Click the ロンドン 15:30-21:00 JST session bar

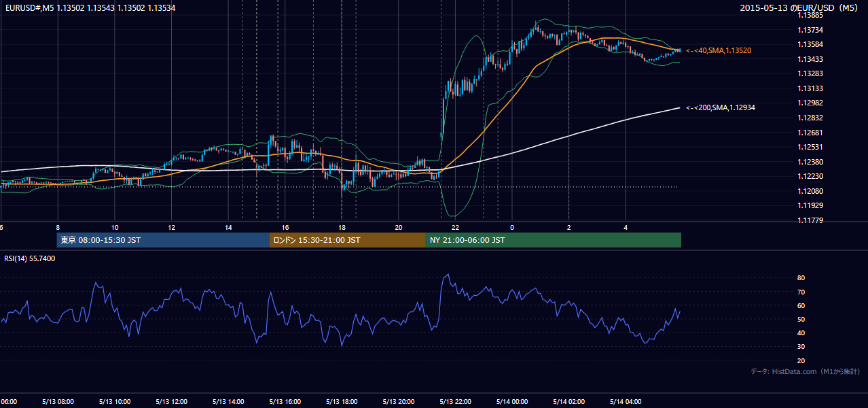(348, 240)
